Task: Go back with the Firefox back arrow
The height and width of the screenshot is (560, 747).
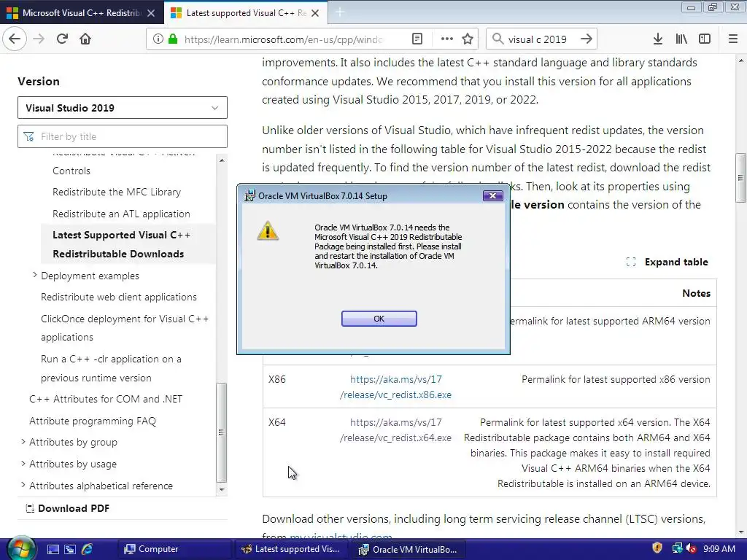Action: tap(15, 39)
